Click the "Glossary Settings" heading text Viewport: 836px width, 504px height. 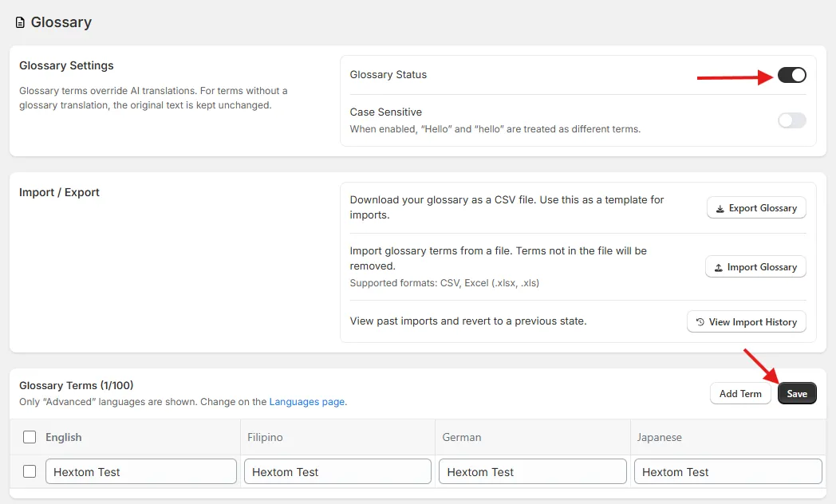pyautogui.click(x=67, y=65)
